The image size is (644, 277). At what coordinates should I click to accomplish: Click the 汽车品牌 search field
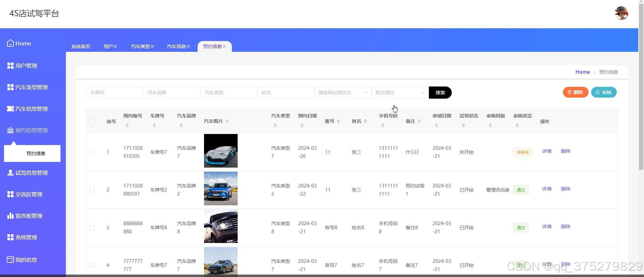tap(172, 93)
